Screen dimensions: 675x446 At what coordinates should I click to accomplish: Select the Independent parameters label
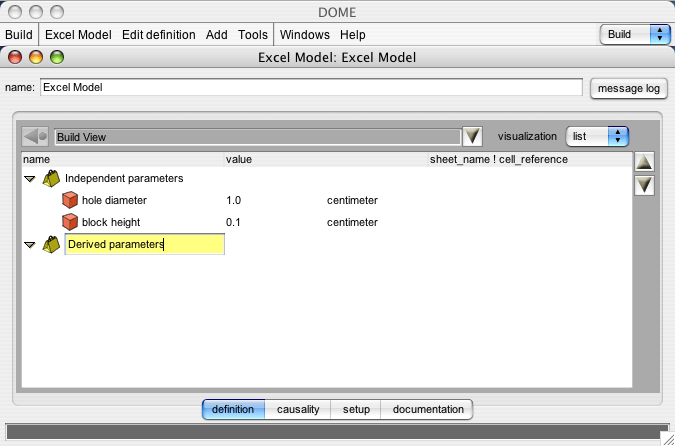pyautogui.click(x=124, y=178)
